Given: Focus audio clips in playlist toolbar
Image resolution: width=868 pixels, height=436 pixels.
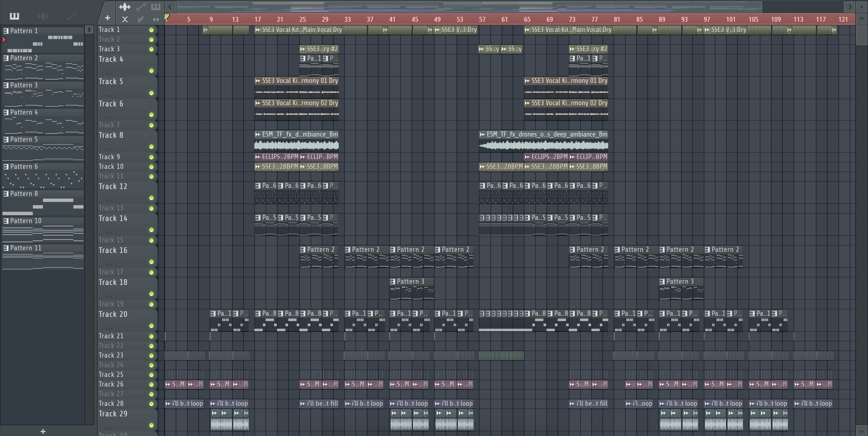Looking at the screenshot, I should [124, 7].
